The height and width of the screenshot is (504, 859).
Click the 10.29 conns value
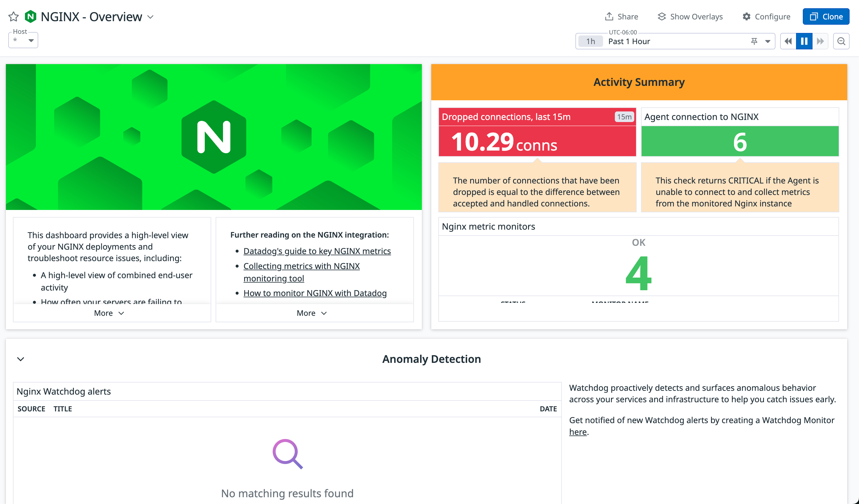[x=504, y=142]
